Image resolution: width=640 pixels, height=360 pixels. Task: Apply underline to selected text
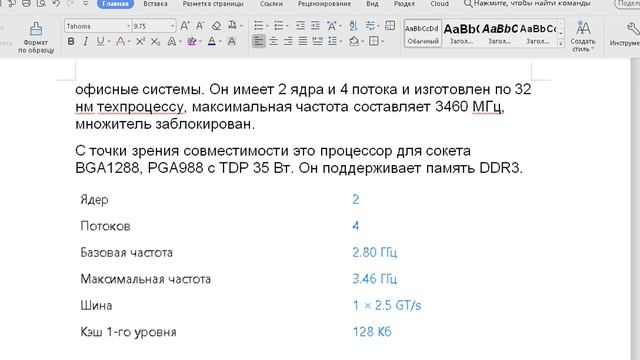pos(100,41)
